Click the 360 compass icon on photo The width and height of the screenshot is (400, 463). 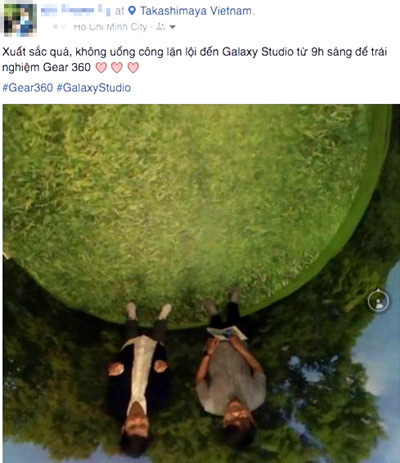pyautogui.click(x=378, y=301)
